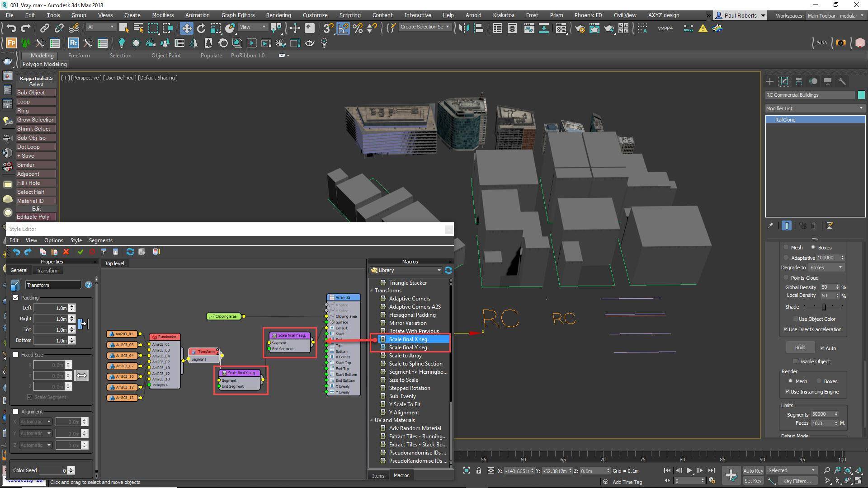Select the Select and Move tool
The height and width of the screenshot is (488, 868).
187,28
